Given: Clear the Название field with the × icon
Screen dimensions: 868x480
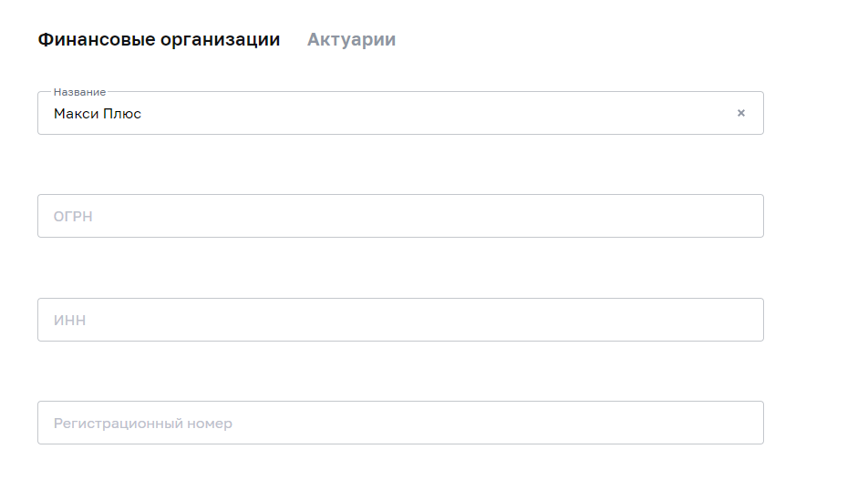Looking at the screenshot, I should coord(741,114).
